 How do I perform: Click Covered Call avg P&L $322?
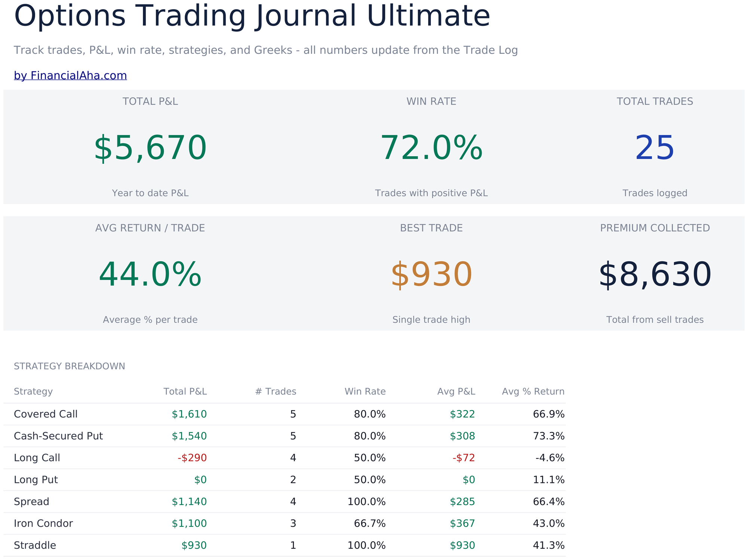[462, 414]
